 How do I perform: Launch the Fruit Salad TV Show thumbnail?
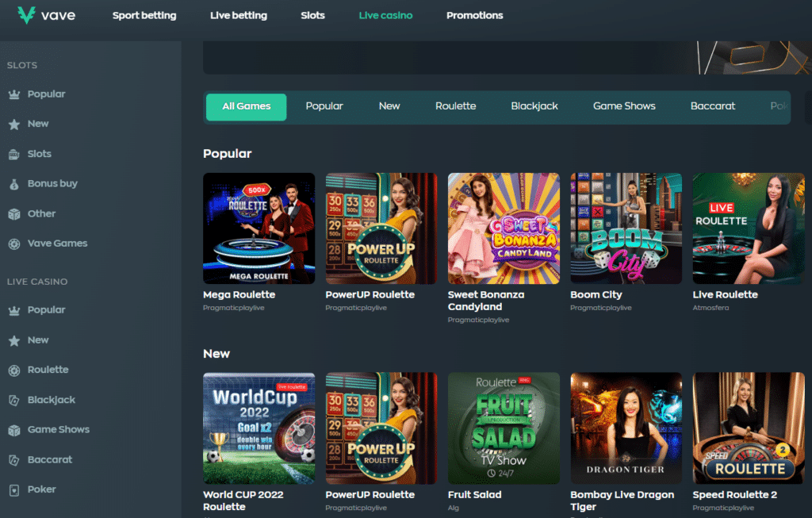[x=504, y=428]
